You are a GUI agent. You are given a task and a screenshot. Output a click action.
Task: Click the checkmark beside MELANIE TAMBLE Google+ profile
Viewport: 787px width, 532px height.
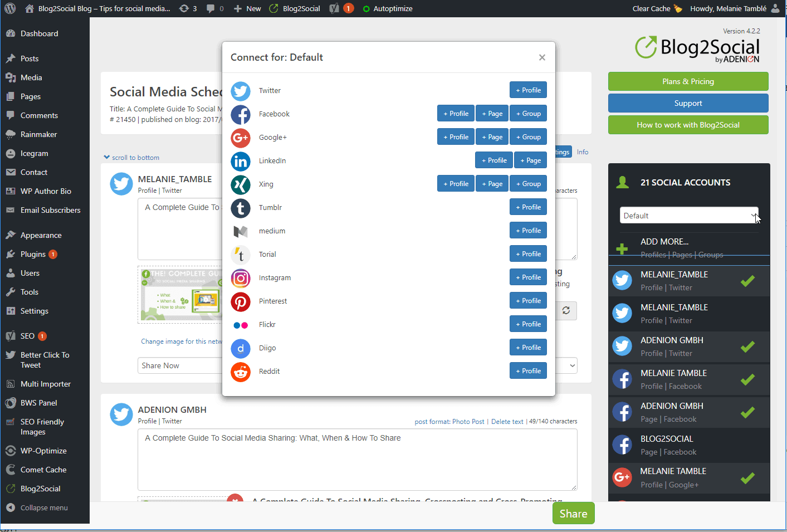[748, 477]
